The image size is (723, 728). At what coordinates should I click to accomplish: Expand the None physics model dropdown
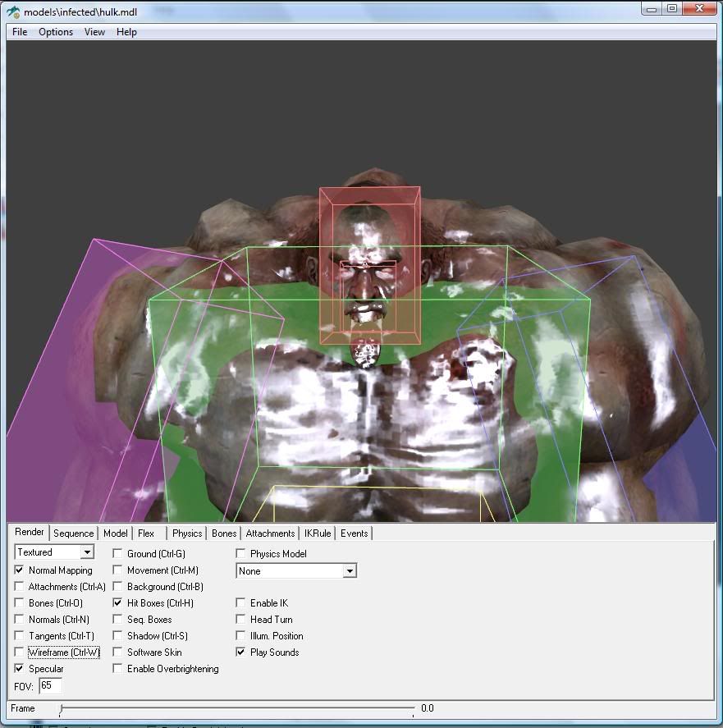click(x=350, y=571)
